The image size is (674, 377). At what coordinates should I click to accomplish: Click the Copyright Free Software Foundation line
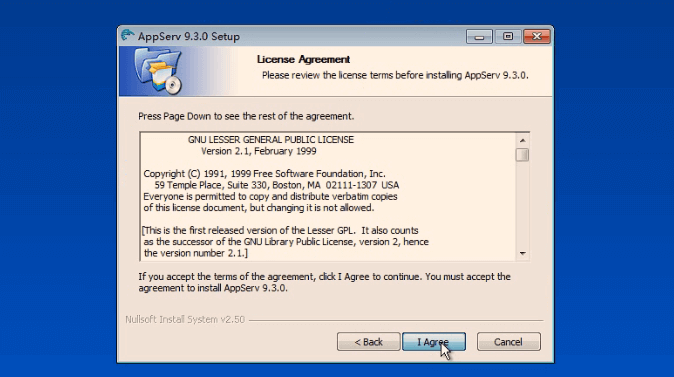click(x=264, y=174)
